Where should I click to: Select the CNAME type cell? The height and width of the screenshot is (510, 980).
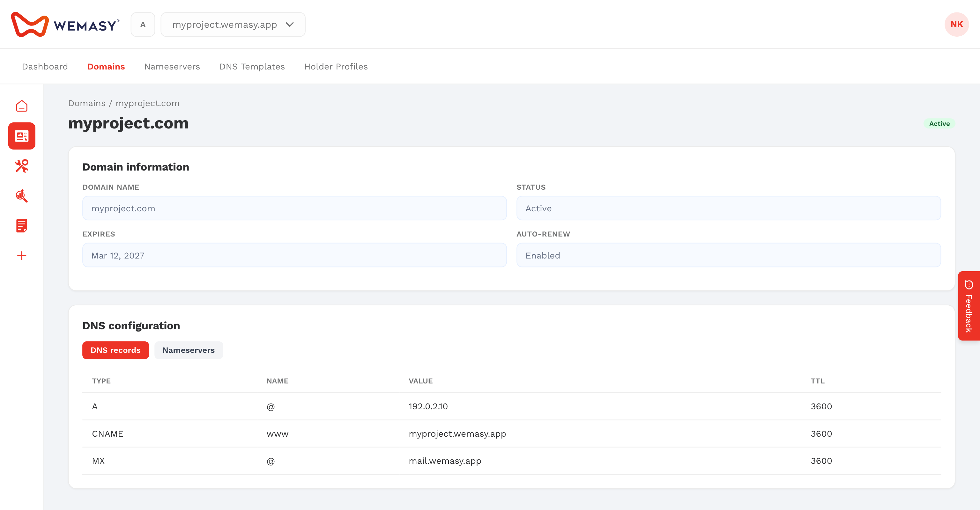pos(107,433)
